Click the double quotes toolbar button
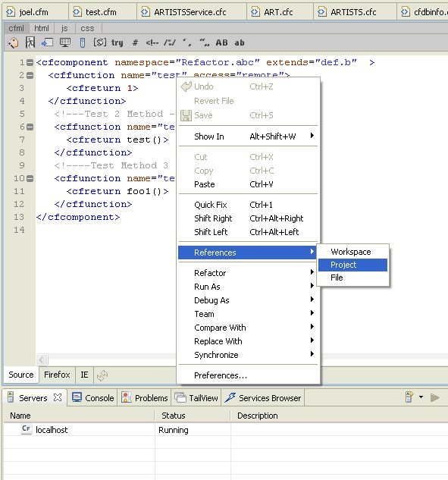This screenshot has width=448, height=480. point(205,42)
